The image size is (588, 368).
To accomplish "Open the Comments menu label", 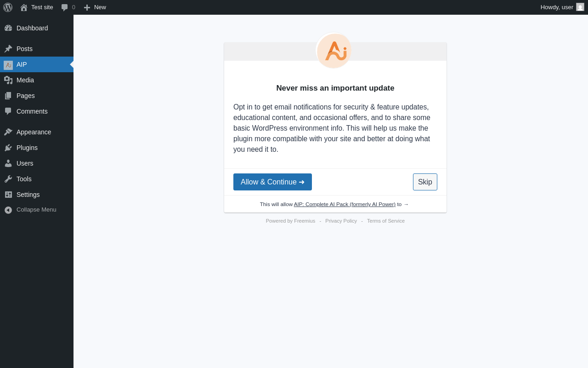I will point(32,111).
